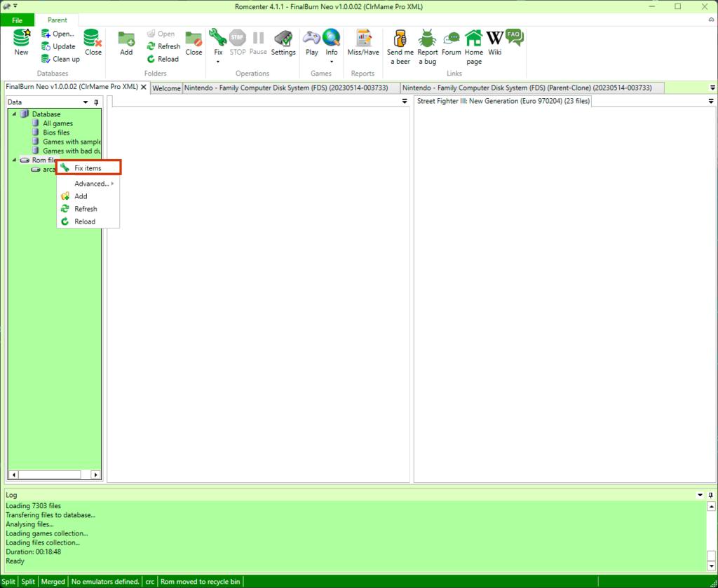Launch Play game controller button
This screenshot has width=718, height=588.
(312, 42)
